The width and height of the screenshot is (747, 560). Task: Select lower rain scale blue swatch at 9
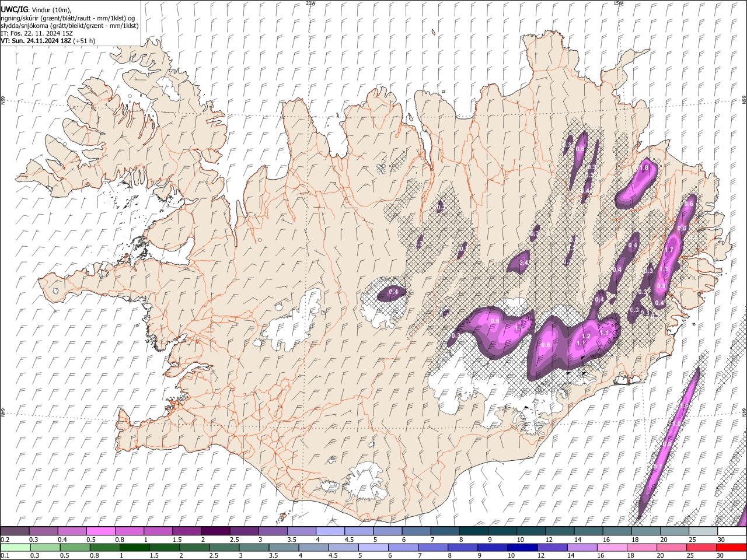click(493, 548)
